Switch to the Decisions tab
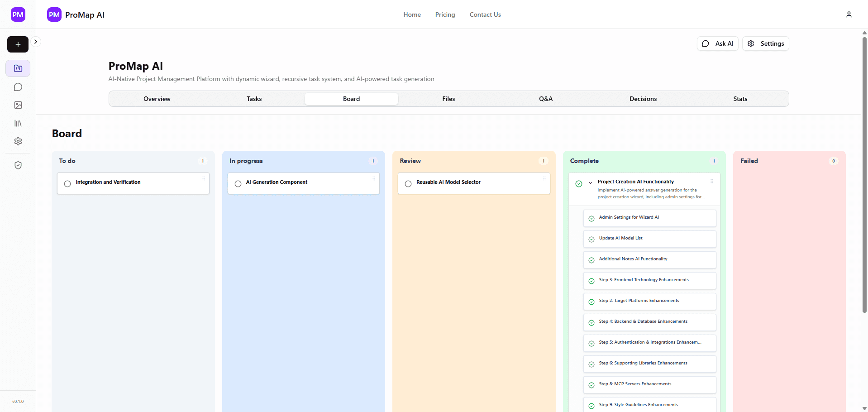Viewport: 868px width, 412px height. (x=643, y=99)
